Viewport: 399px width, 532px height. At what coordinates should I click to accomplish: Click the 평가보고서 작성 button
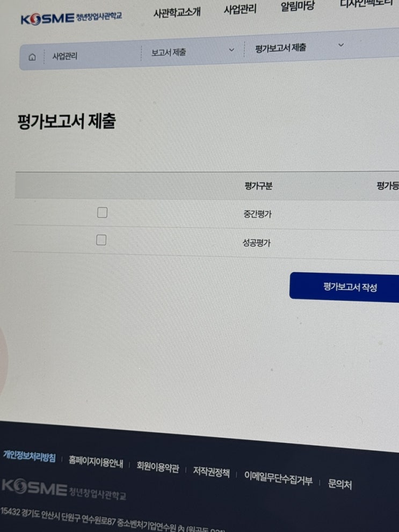click(x=344, y=287)
